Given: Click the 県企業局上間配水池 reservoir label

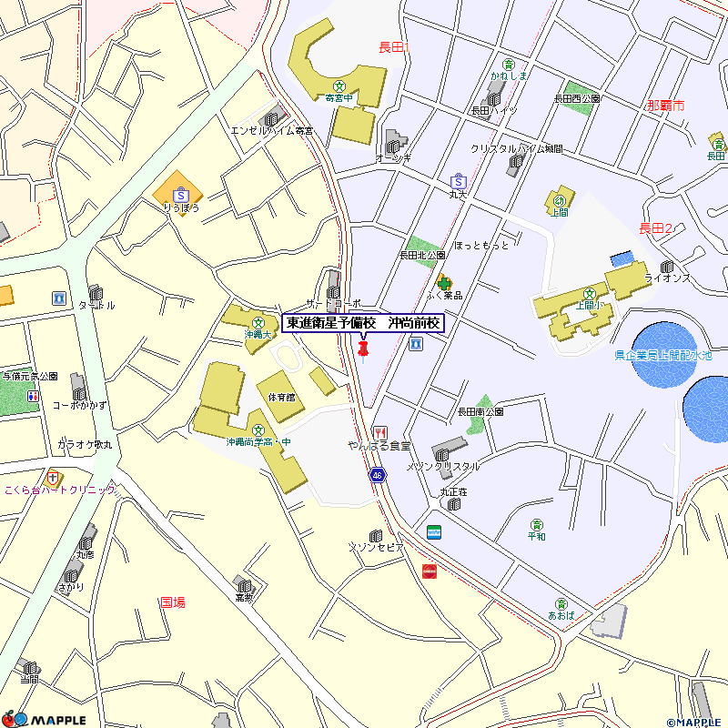Looking at the screenshot, I should tap(661, 355).
